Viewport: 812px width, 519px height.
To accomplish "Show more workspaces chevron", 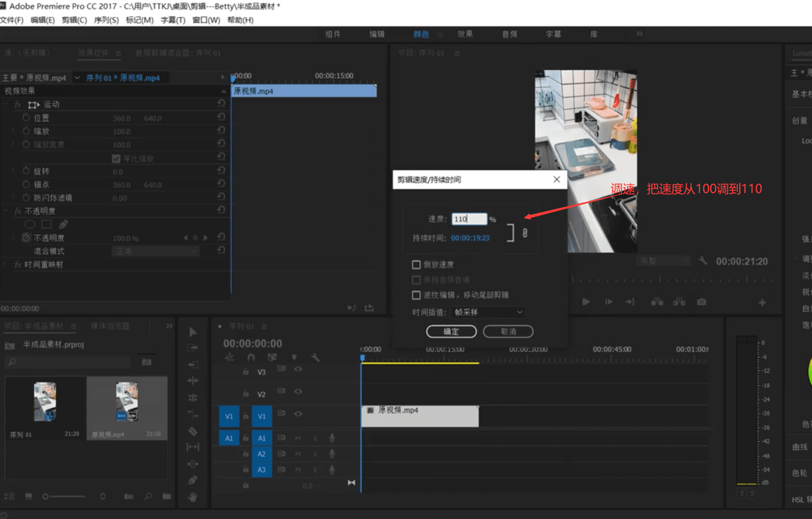I will tap(639, 34).
